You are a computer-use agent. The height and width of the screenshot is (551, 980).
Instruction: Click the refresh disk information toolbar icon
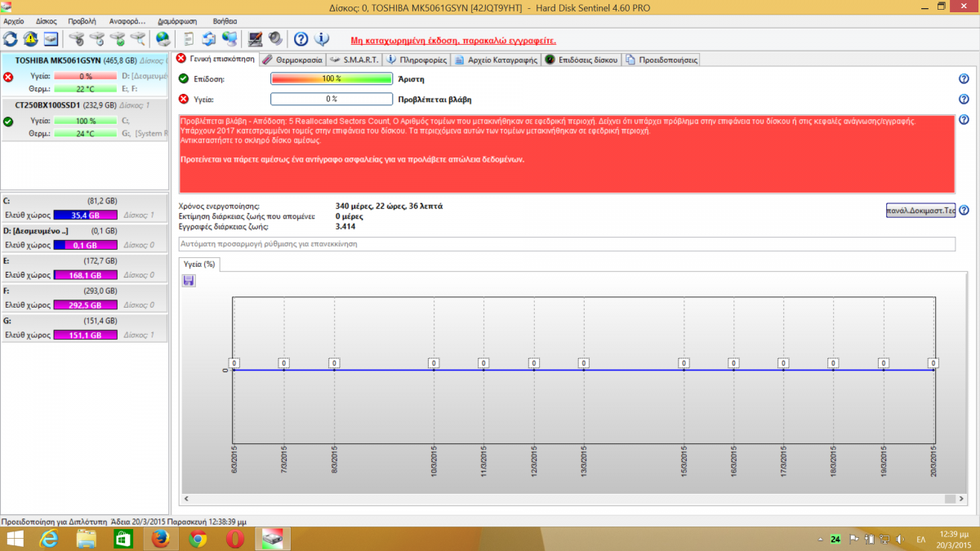(x=11, y=38)
